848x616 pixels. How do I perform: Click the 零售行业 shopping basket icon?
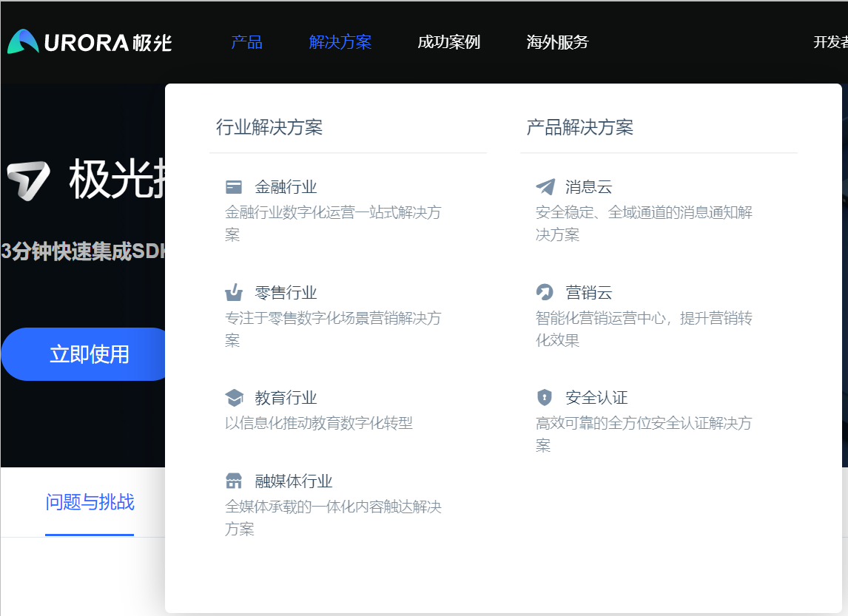[x=234, y=293]
